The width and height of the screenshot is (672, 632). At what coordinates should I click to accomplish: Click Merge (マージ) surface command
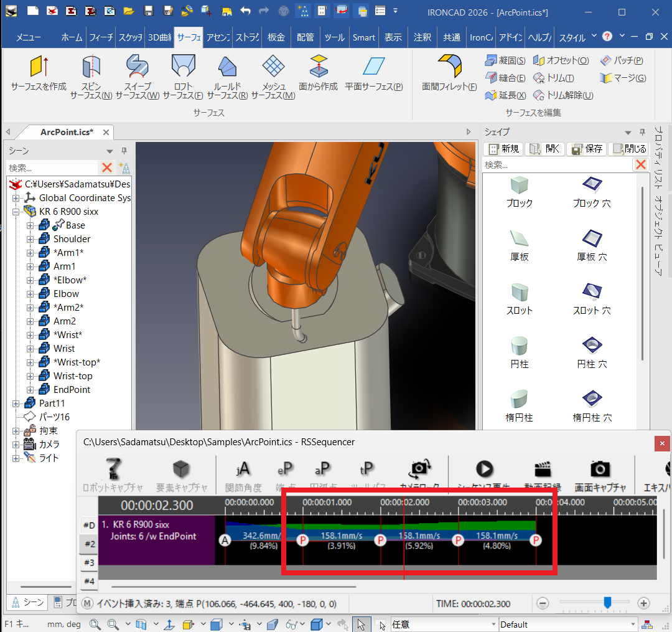coord(623,78)
